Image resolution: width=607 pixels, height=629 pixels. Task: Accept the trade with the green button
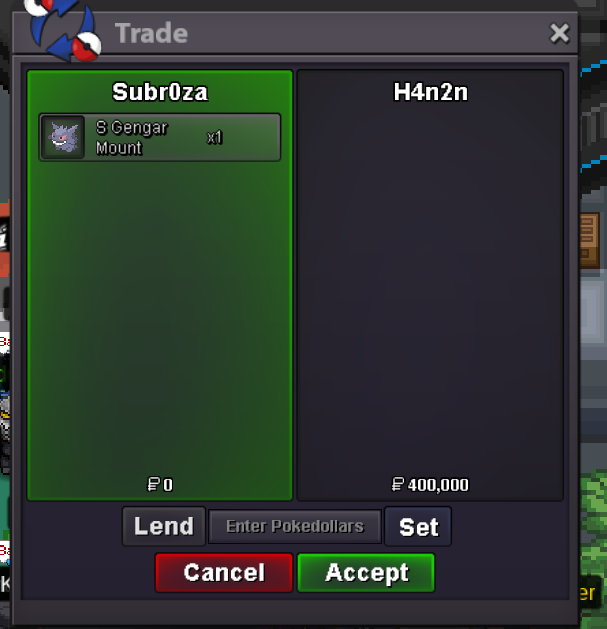[366, 572]
